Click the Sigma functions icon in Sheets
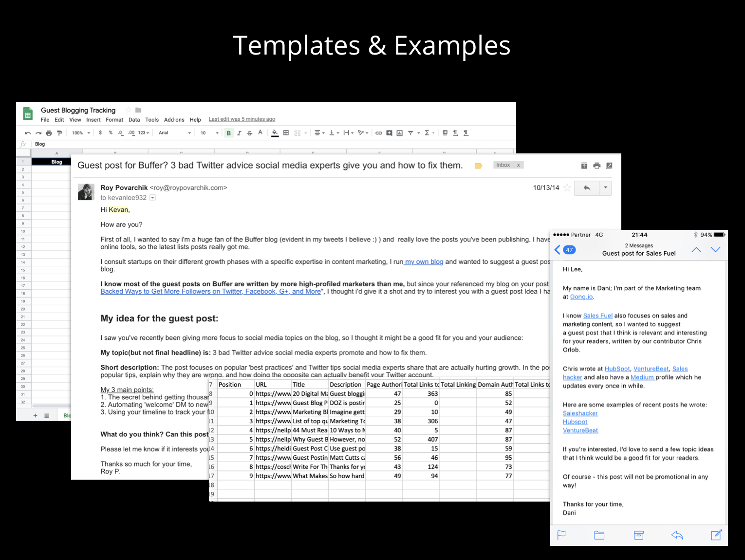 coord(427,133)
